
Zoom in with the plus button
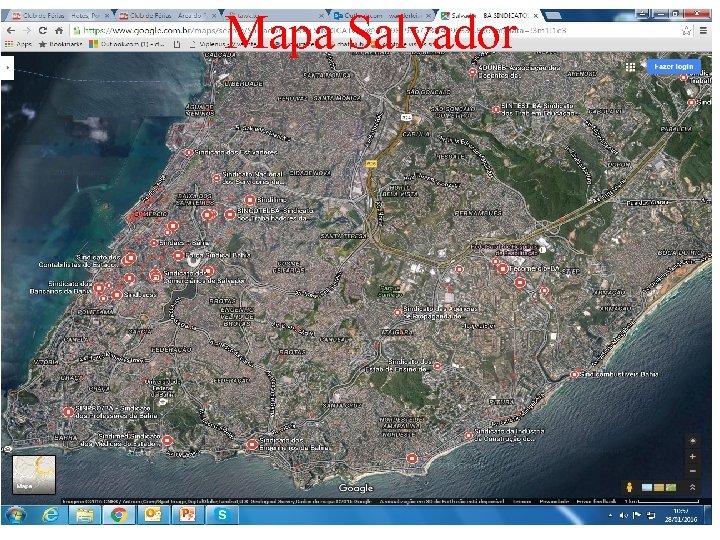[x=692, y=456]
